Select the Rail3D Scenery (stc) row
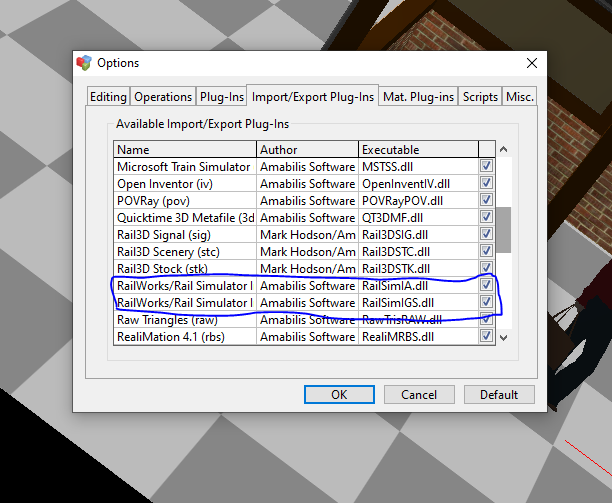Image resolution: width=612 pixels, height=503 pixels. (x=304, y=251)
